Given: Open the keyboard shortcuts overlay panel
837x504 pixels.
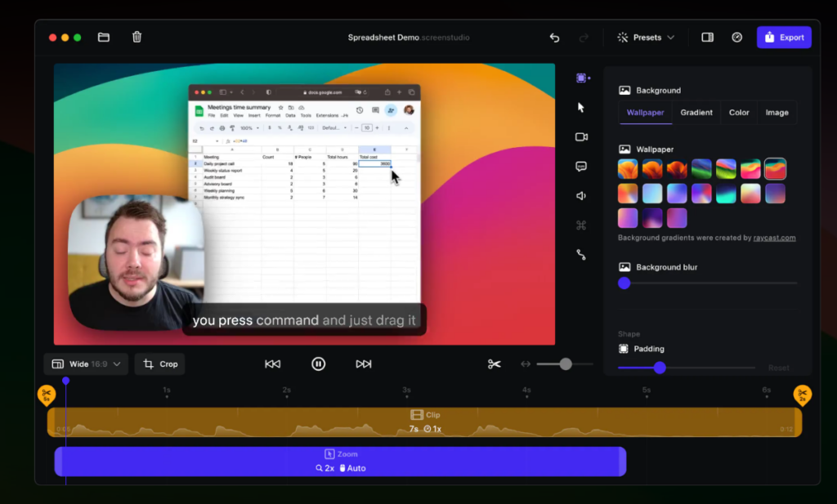Looking at the screenshot, I should tap(580, 225).
